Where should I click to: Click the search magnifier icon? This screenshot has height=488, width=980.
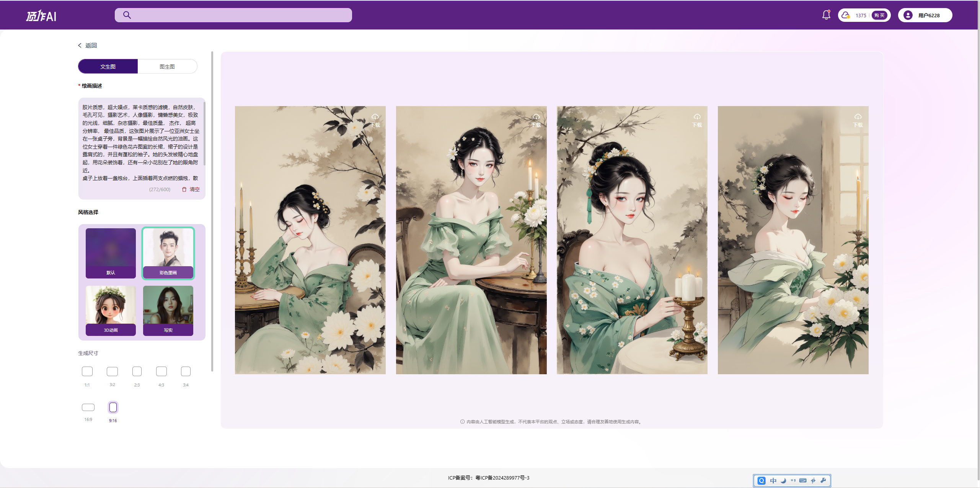click(x=127, y=15)
